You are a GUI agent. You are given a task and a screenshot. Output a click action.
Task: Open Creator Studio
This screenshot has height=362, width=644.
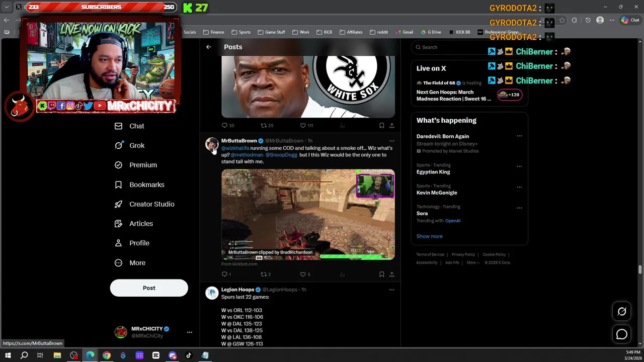(x=144, y=204)
